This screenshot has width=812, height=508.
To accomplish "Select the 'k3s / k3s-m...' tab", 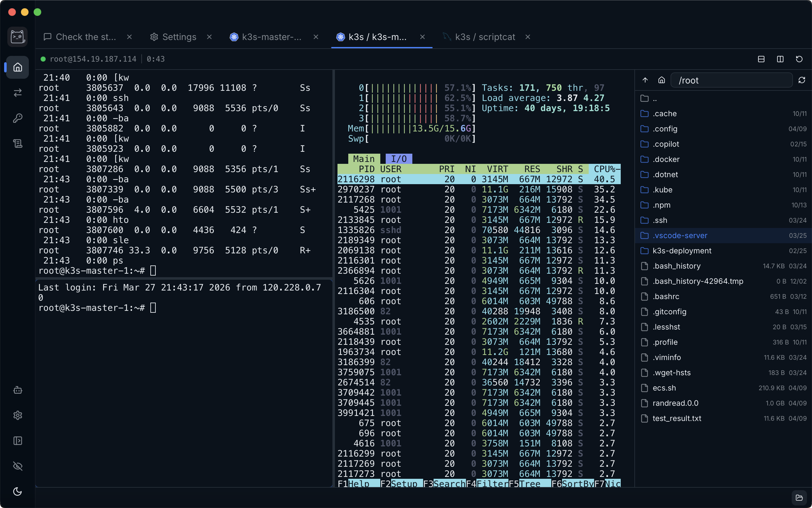I will (377, 37).
